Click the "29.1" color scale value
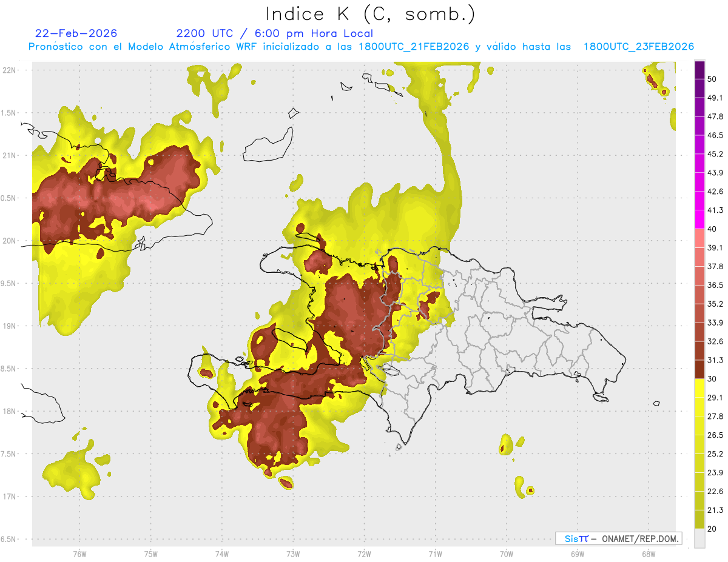Image resolution: width=728 pixels, height=562 pixels. click(x=716, y=398)
